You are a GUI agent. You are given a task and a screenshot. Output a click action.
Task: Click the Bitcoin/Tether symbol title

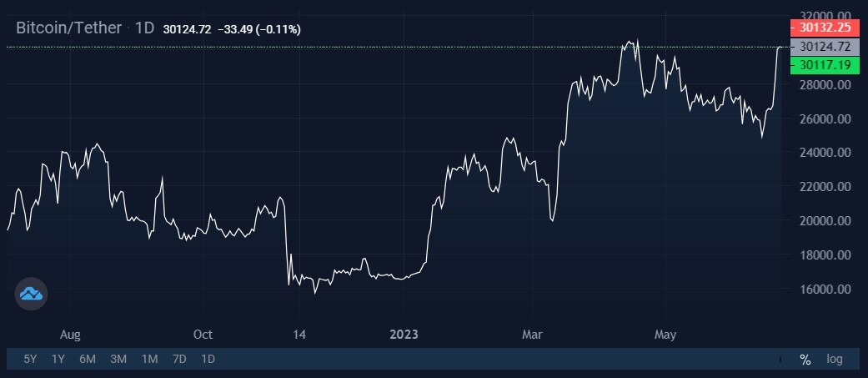pos(68,28)
